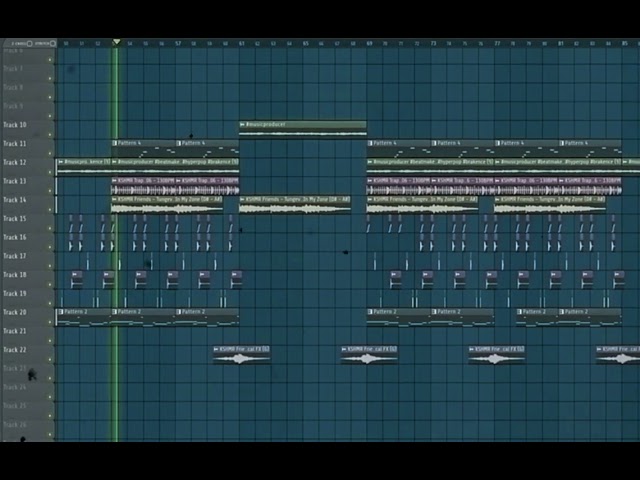The height and width of the screenshot is (480, 640).
Task: Mute Track 13 using its green dot
Action: [51, 191]
